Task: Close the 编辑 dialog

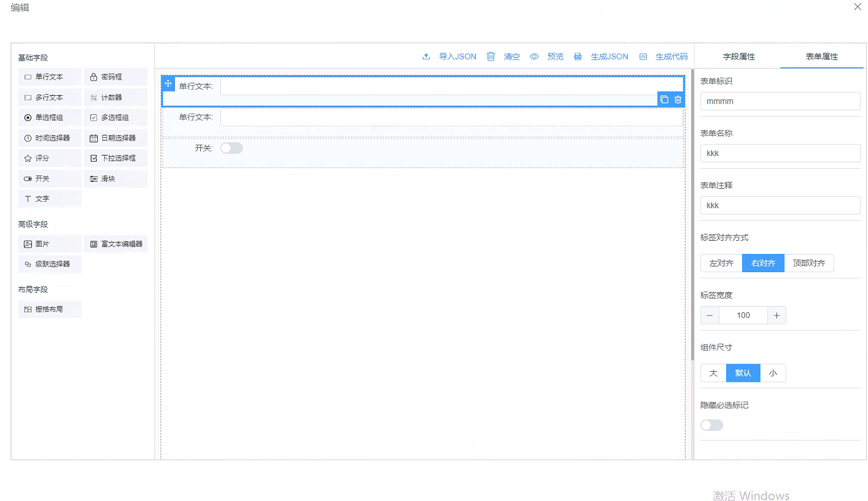Action: [x=857, y=7]
